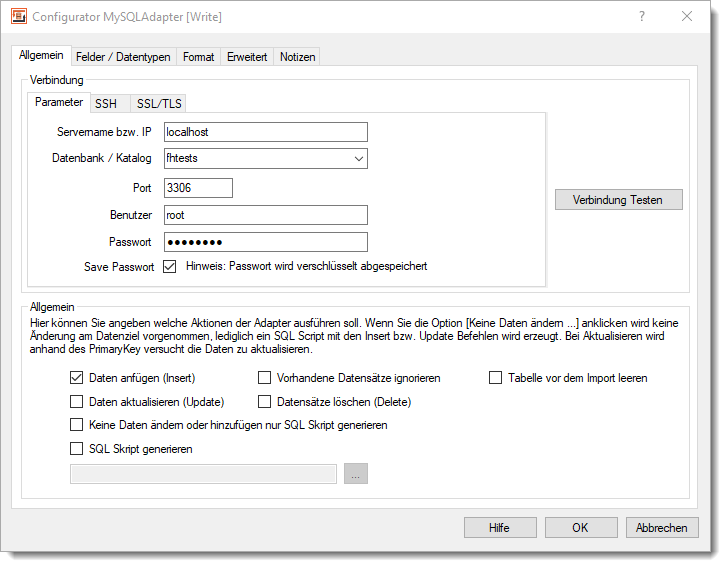Screen dimensions: 726x567
Task: Open the Format tab
Action: (199, 57)
